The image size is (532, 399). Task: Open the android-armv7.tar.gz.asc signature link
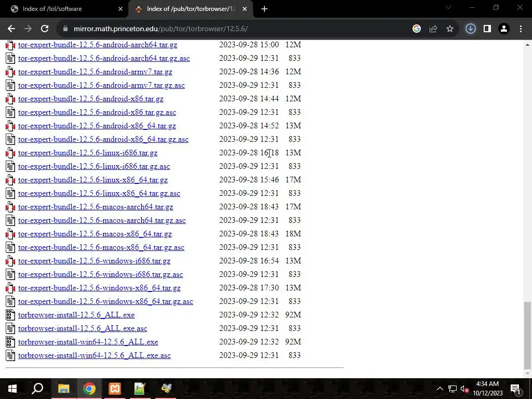(101, 85)
